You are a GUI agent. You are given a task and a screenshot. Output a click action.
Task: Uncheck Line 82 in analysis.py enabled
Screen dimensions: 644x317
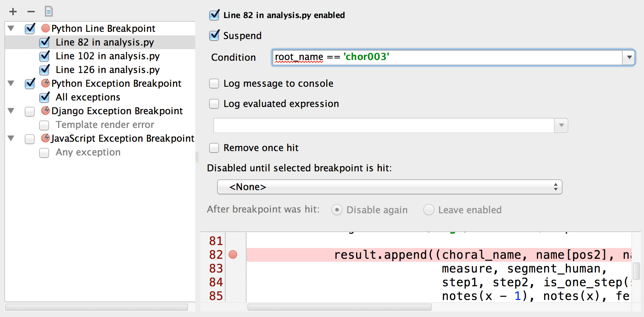214,15
